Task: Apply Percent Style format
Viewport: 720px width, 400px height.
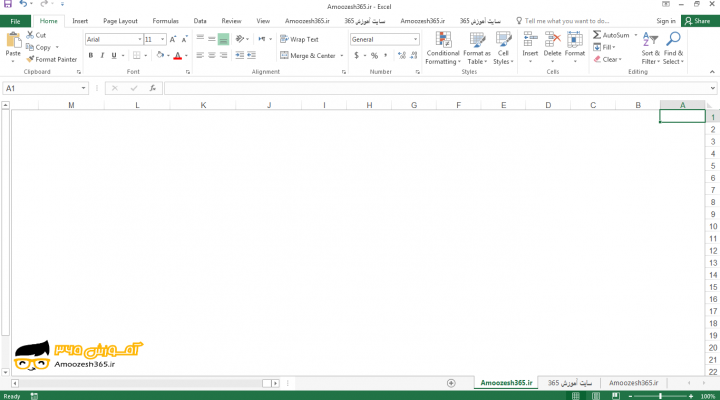Action: click(x=374, y=56)
